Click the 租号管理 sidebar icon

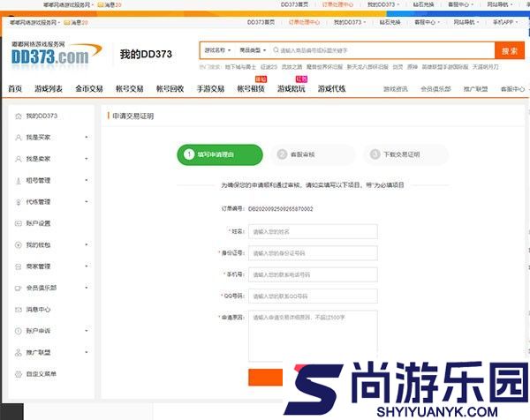pyautogui.click(x=19, y=181)
